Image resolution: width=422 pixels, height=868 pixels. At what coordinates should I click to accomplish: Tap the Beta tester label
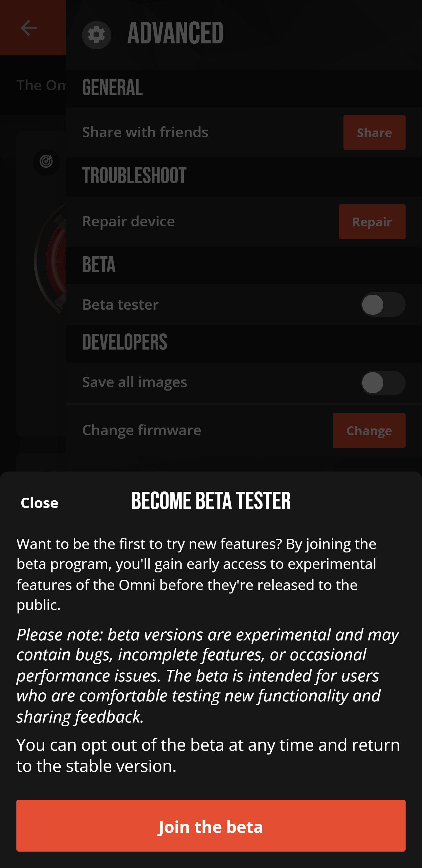coord(120,305)
